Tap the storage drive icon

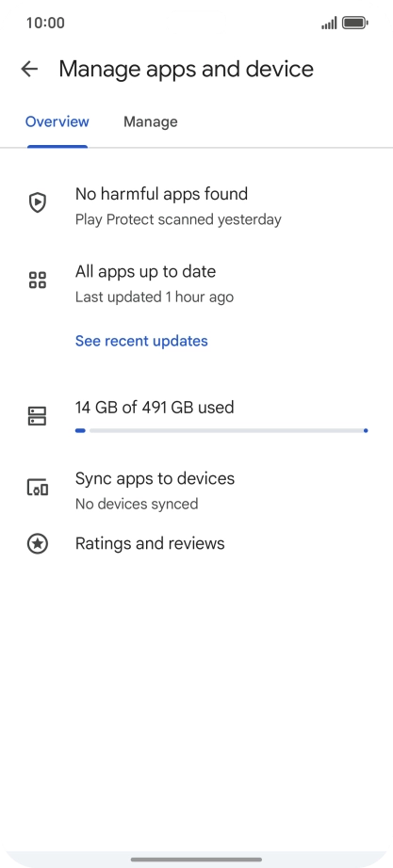[x=37, y=416]
